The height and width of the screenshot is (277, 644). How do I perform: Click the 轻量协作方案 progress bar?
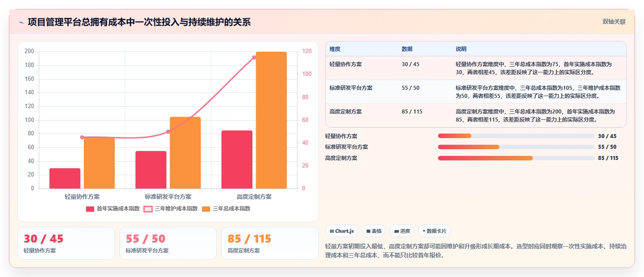point(516,136)
